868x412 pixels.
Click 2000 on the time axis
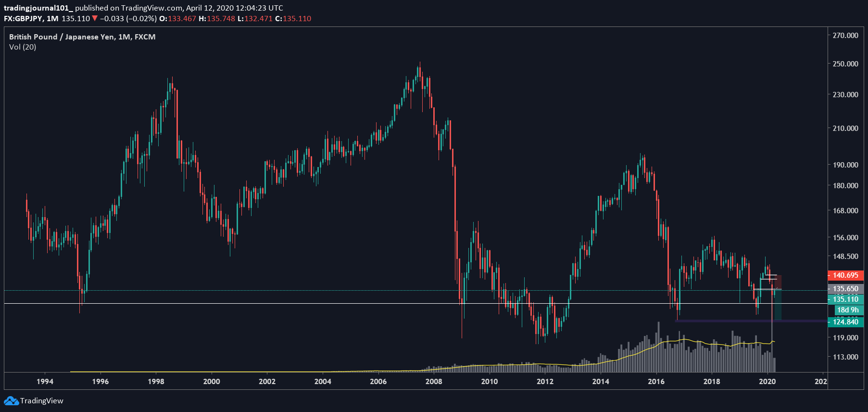tap(212, 381)
